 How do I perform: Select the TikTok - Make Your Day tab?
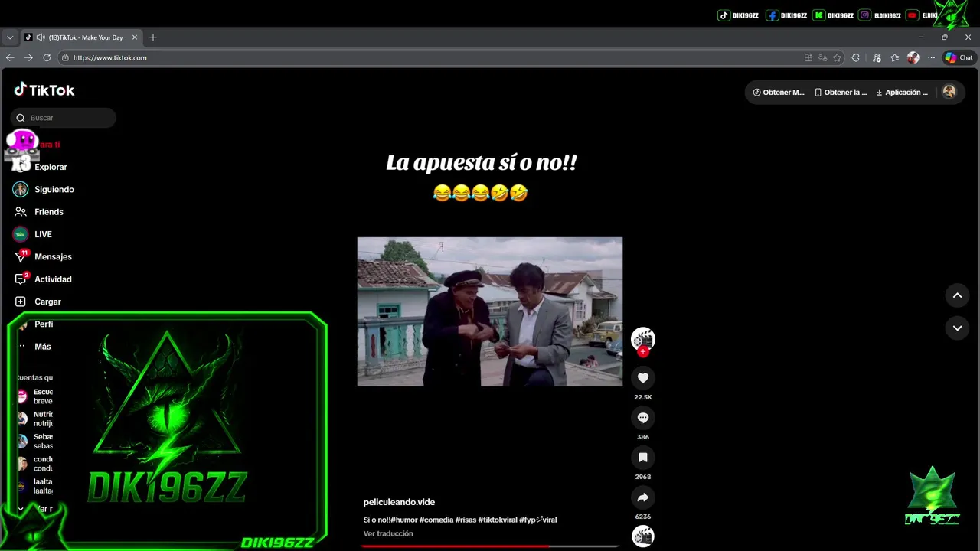tap(80, 37)
